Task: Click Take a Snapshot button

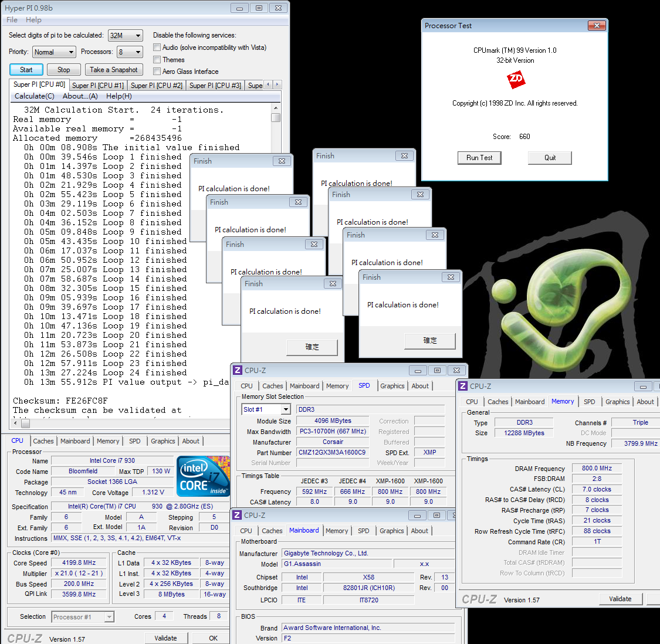Action: pos(114,70)
